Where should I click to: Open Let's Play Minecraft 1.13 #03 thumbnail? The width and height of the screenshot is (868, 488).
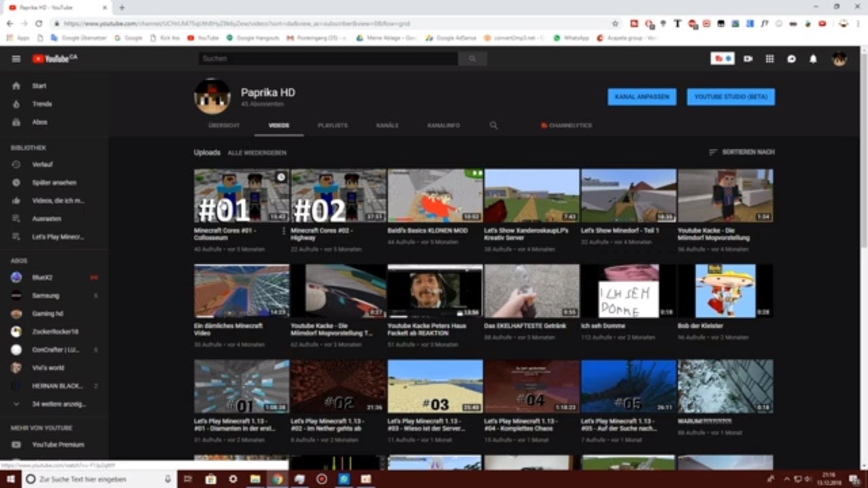[435, 386]
